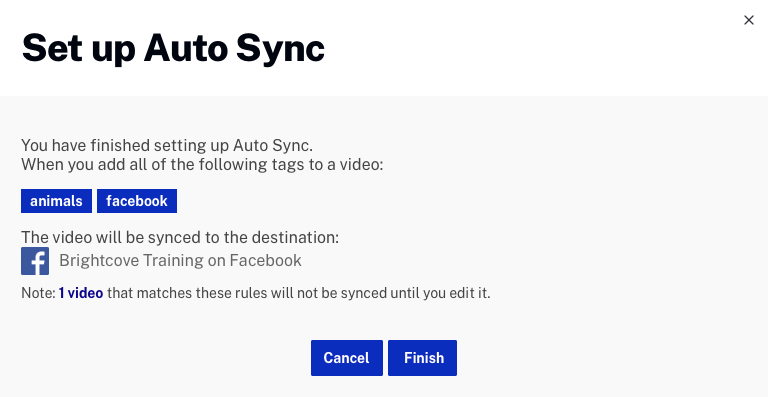The width and height of the screenshot is (768, 397).
Task: Select the animals tag chip
Action: (56, 201)
